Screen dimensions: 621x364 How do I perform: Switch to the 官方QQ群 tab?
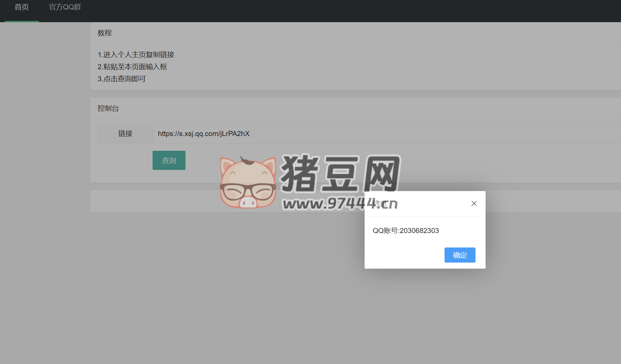click(65, 7)
